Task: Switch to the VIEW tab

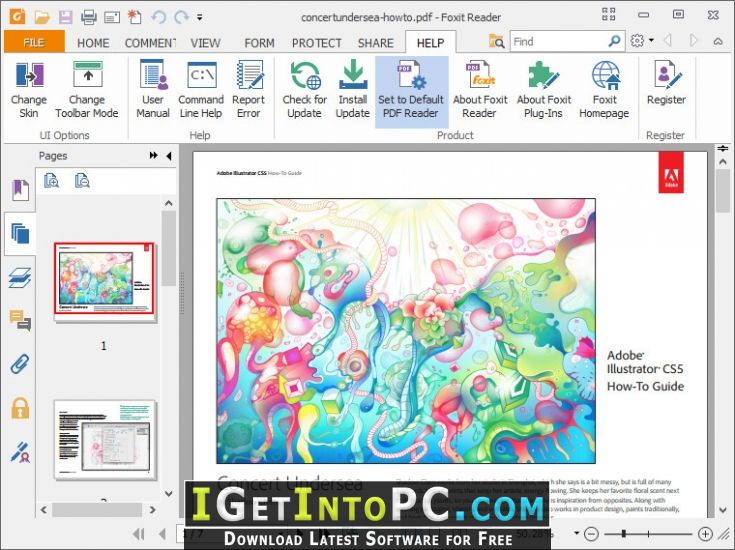Action: [205, 43]
